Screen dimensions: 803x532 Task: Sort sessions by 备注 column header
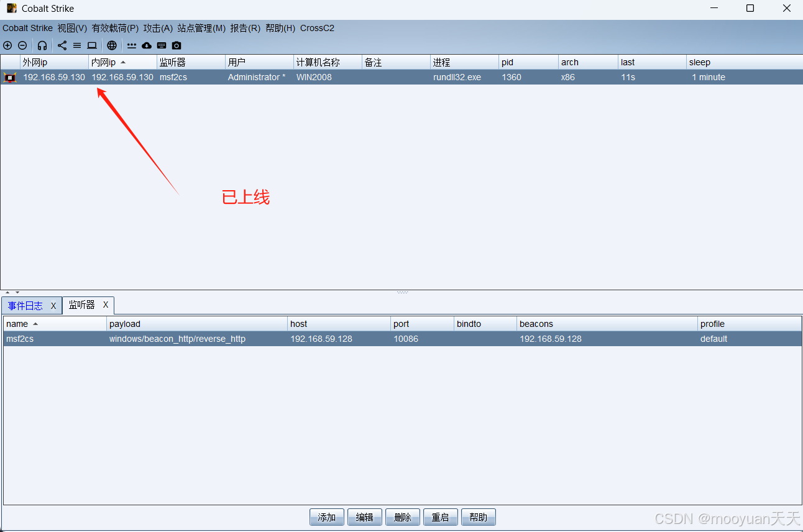click(x=397, y=62)
